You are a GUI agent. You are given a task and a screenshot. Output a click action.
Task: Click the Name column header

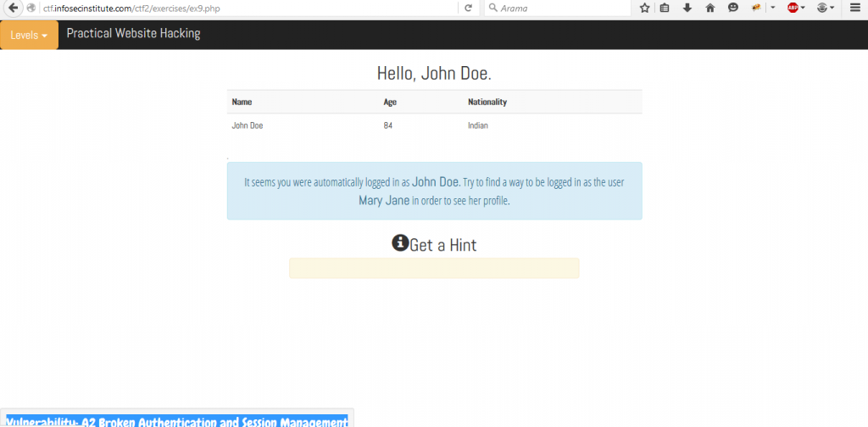point(242,102)
